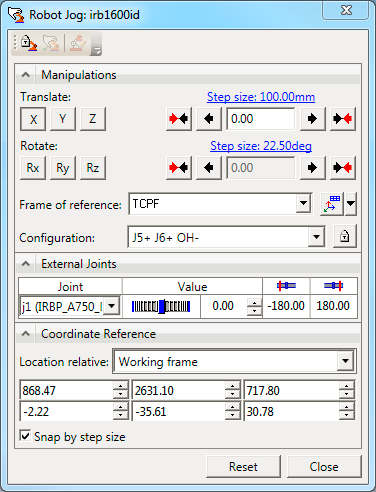Click the Value column header
The image size is (376, 492).
pos(192,286)
